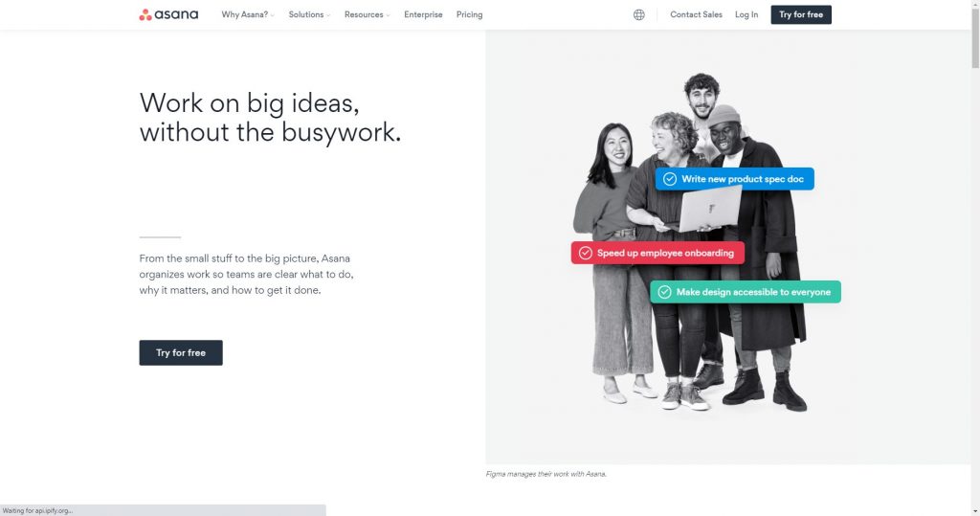
Task: Select the green Make design accessible tag
Action: (x=745, y=292)
